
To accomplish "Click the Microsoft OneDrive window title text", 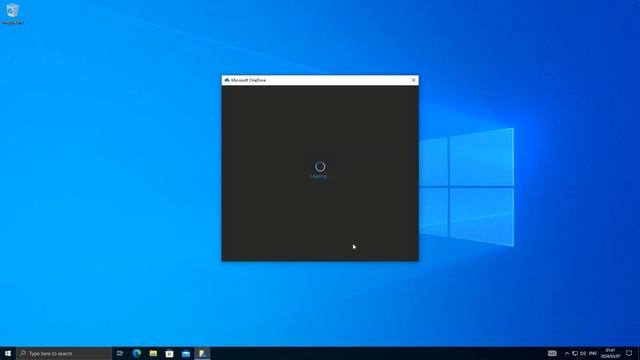I will [248, 80].
